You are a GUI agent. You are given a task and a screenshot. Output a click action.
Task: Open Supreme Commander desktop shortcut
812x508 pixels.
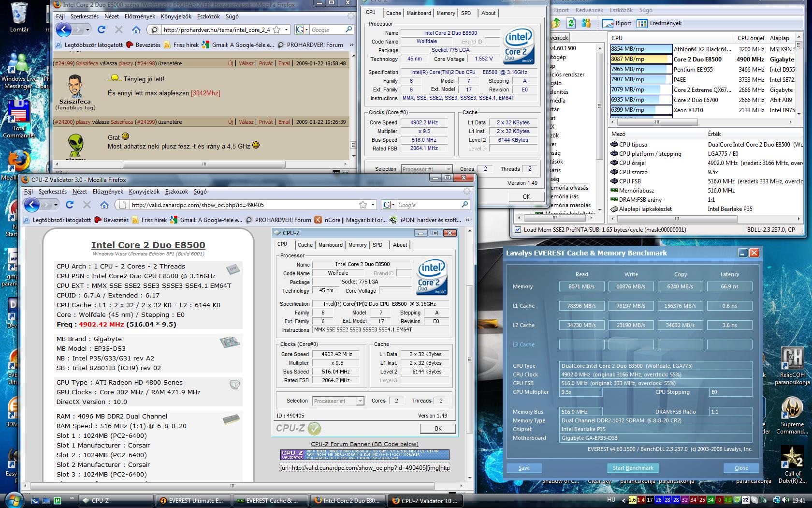[x=792, y=415]
